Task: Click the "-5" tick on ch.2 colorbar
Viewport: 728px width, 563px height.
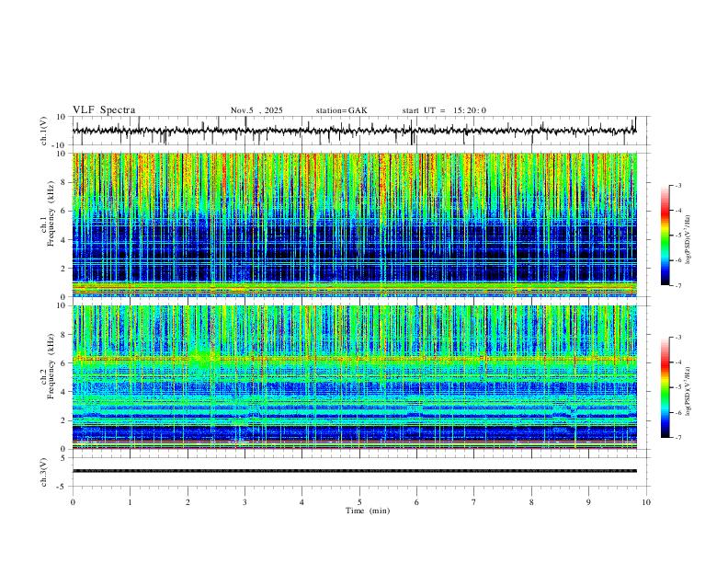Action: [677, 387]
